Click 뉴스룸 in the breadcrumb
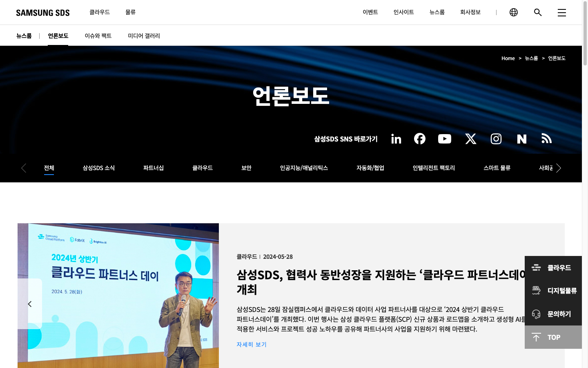 (531, 58)
